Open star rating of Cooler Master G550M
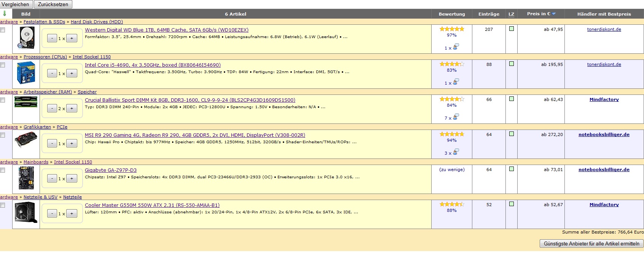 tap(452, 204)
